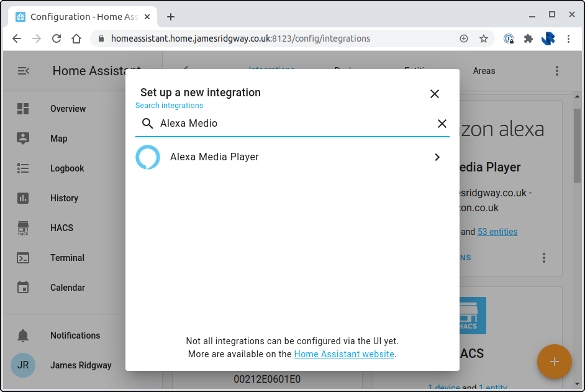Screen dimensions: 585x392
Task: Open Notifications label in sidebar
Action: 75,335
